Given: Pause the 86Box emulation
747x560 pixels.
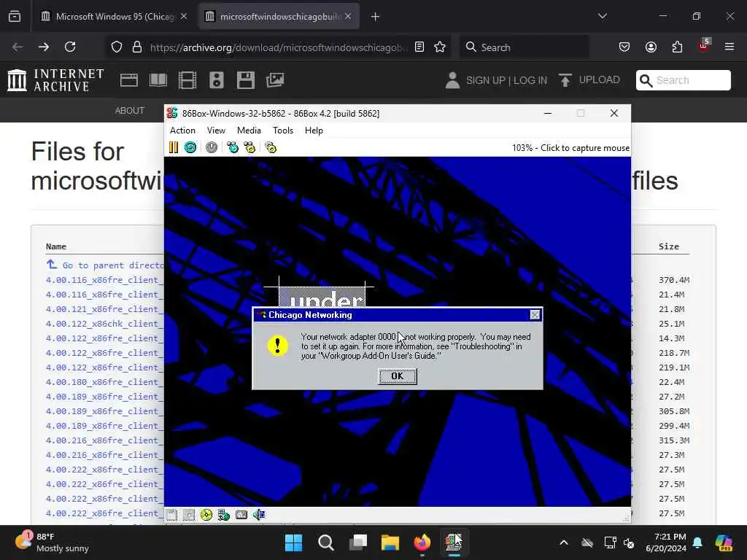Looking at the screenshot, I should tap(174, 147).
